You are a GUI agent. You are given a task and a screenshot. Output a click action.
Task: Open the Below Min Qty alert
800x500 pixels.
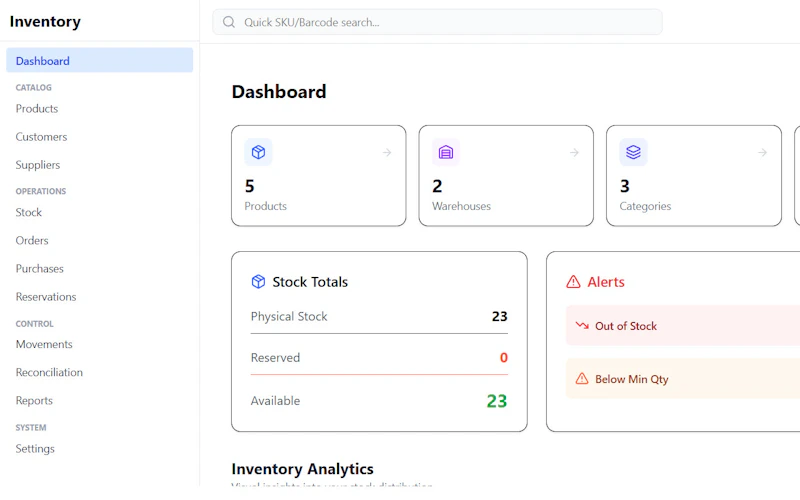pos(683,379)
